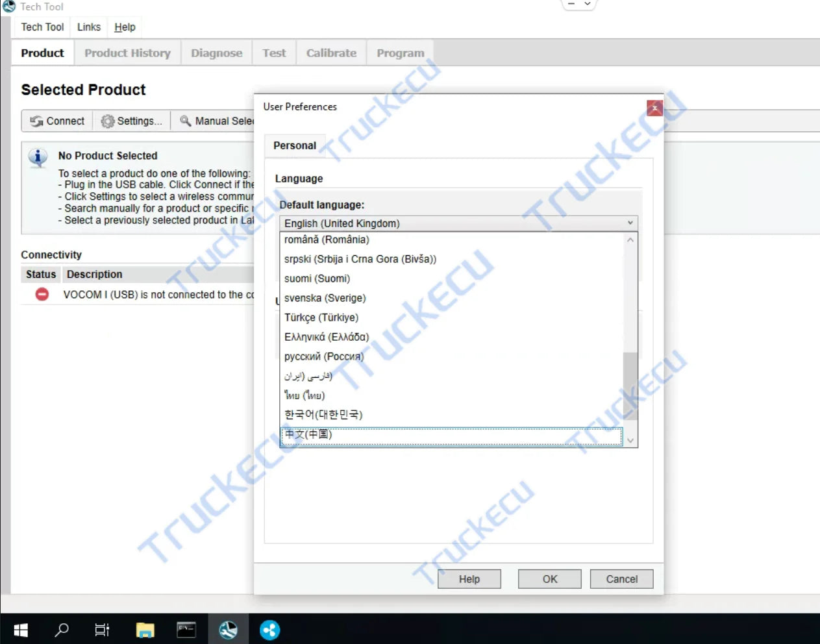Image resolution: width=820 pixels, height=644 pixels.
Task: Select the Connect tool
Action: (x=56, y=121)
